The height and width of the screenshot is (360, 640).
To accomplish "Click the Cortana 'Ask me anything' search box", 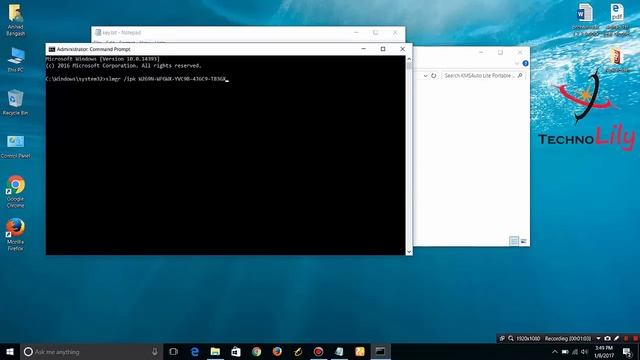I will point(92,351).
